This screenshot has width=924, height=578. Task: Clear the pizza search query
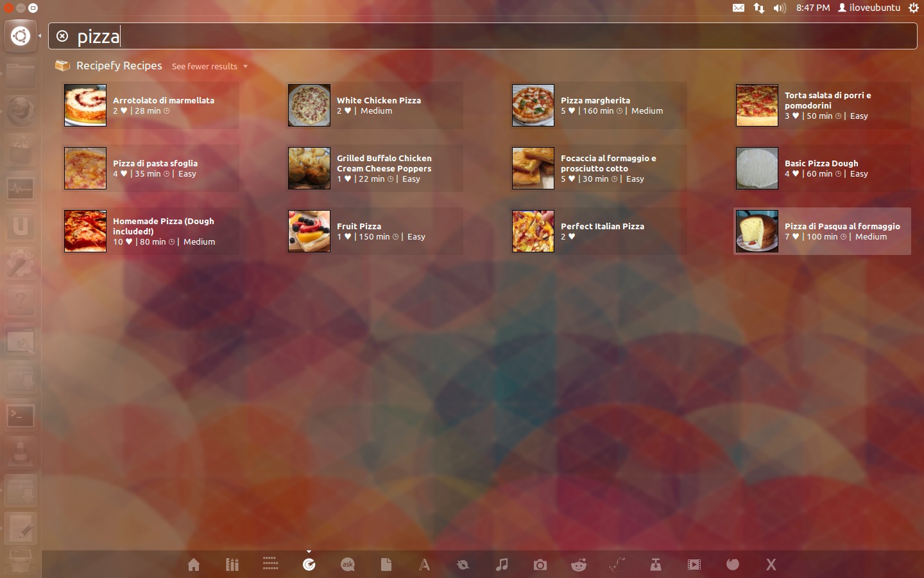(x=62, y=36)
